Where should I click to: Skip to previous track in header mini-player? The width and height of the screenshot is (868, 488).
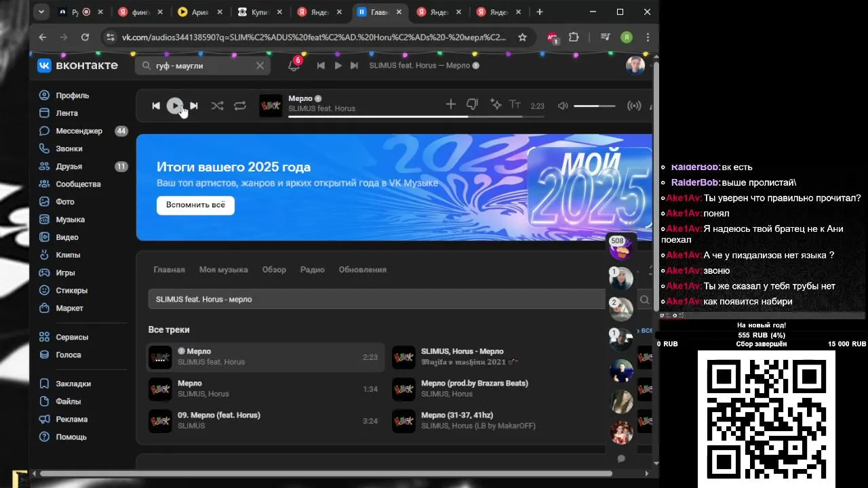click(x=321, y=66)
